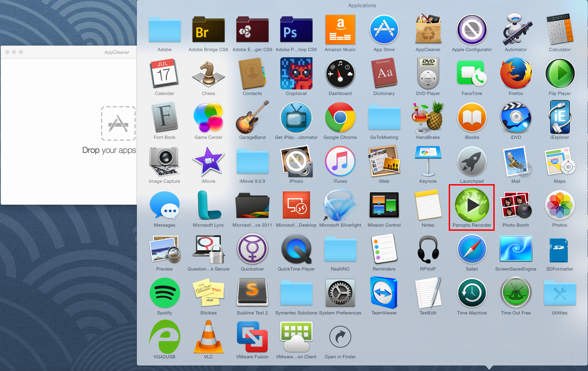Image resolution: width=588 pixels, height=371 pixels.
Task: Open the Panopto Recorder app
Action: tap(472, 205)
